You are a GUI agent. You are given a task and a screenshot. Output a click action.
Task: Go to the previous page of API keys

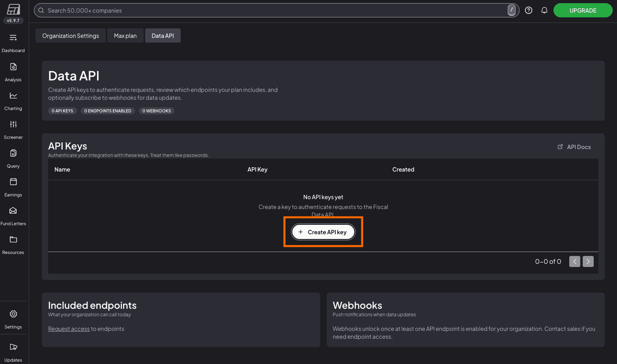point(575,261)
